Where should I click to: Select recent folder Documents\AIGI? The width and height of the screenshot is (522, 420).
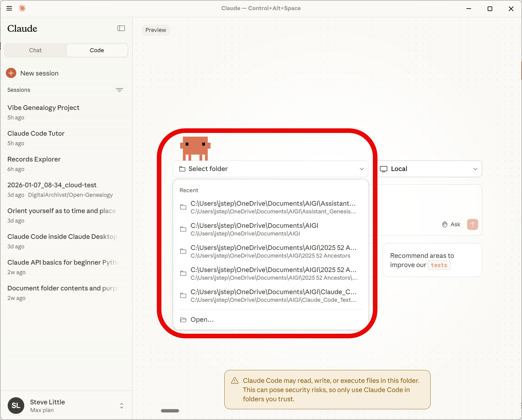pyautogui.click(x=271, y=229)
